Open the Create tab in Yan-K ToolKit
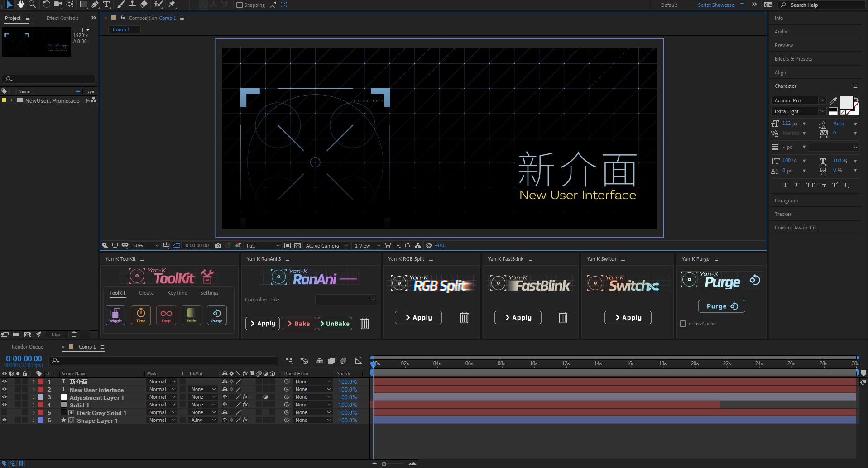The image size is (868, 468). coord(146,293)
